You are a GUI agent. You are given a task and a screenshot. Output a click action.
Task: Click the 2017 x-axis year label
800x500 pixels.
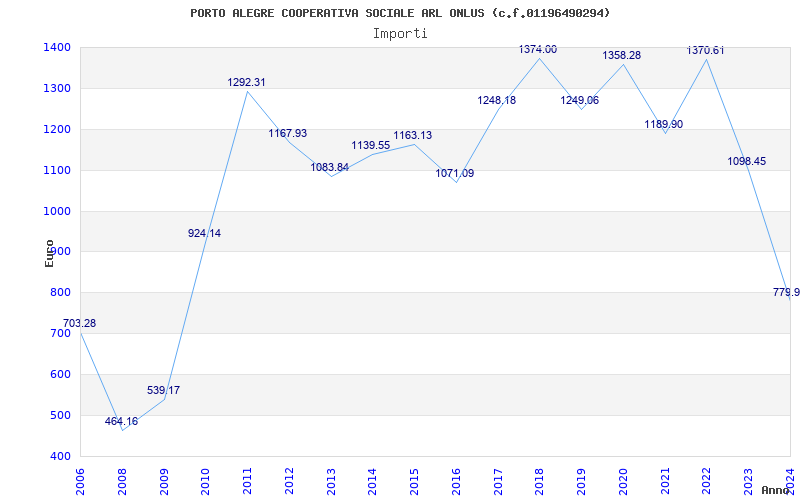(498, 482)
